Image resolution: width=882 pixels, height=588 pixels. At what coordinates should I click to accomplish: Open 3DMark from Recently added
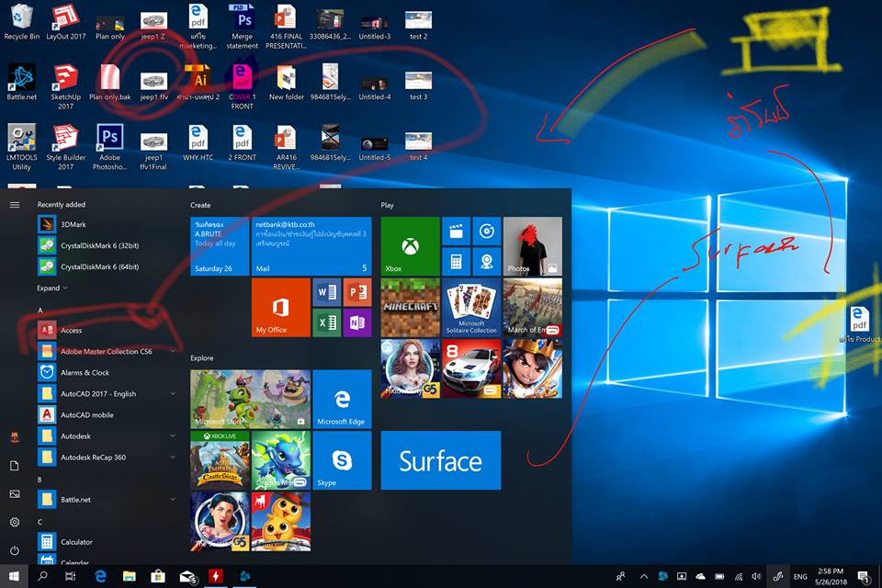coord(107,224)
